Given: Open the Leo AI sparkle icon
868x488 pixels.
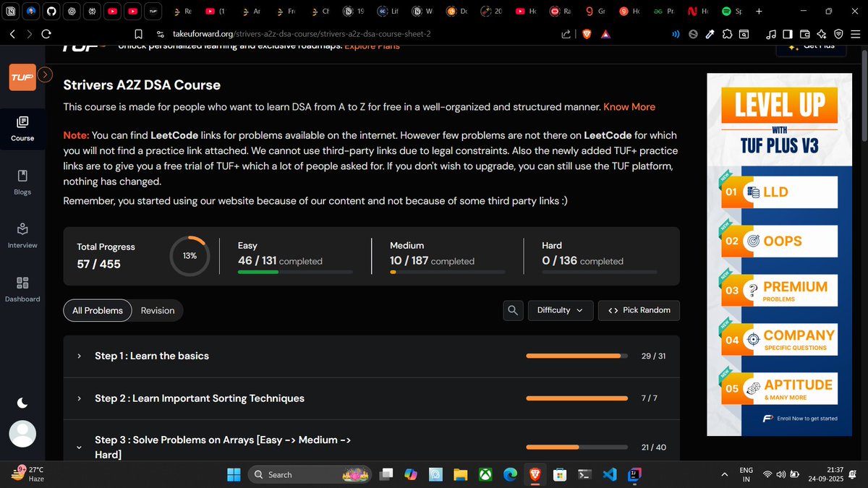Looking at the screenshot, I should 821,34.
